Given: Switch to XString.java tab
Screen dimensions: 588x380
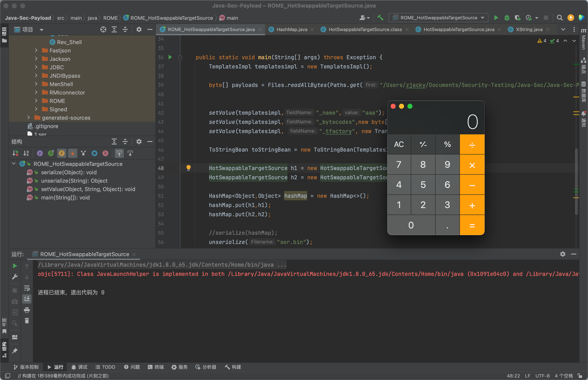Looking at the screenshot, I should point(529,29).
